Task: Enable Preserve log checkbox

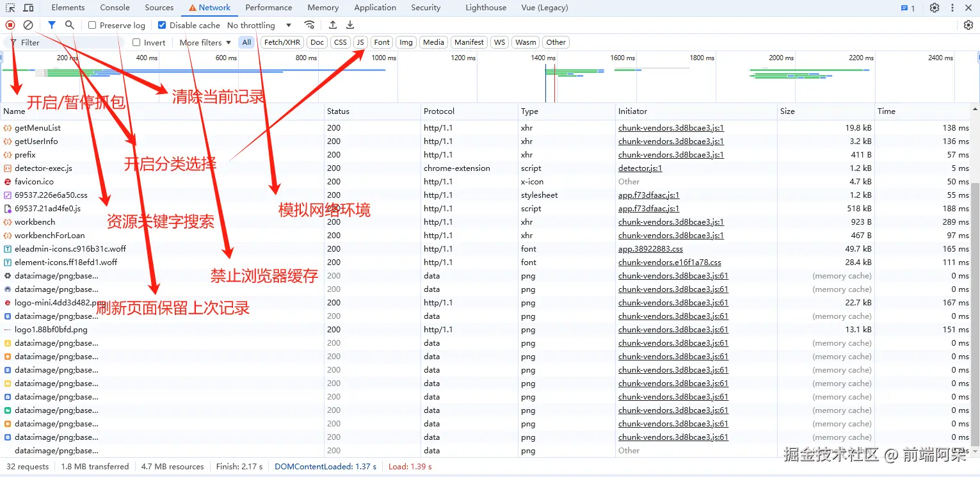Action: click(92, 25)
